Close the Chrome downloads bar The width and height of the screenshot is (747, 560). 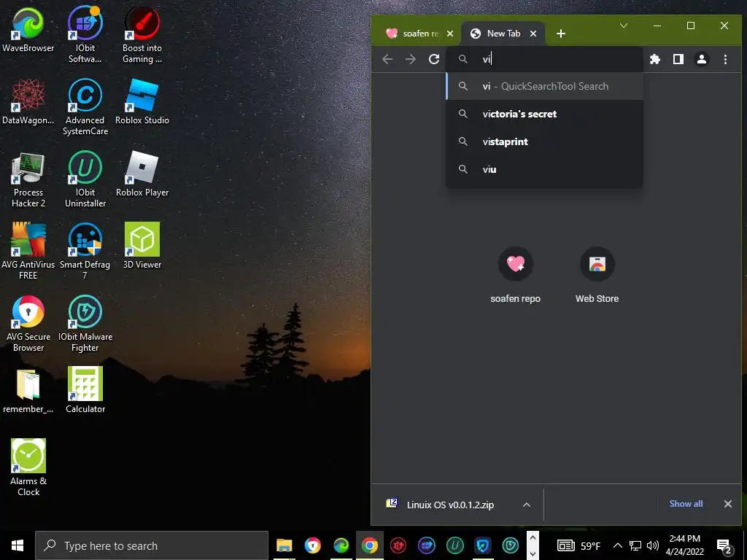tap(727, 504)
